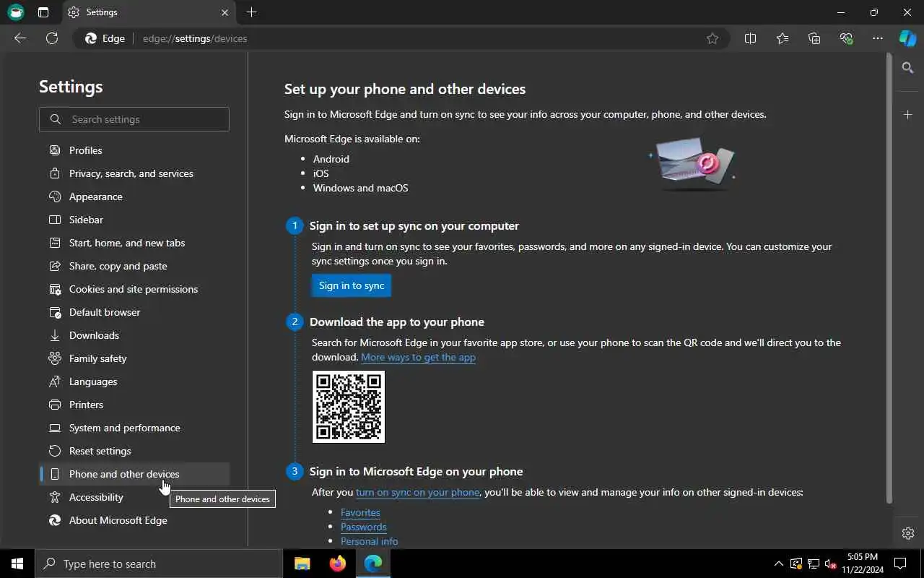Open the Windows Start menu
The image size is (924, 578).
(17, 564)
